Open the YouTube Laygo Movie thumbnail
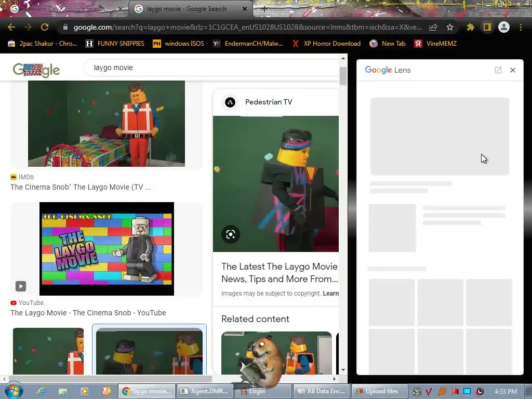Viewport: 532px width, 399px height. pyautogui.click(x=107, y=249)
